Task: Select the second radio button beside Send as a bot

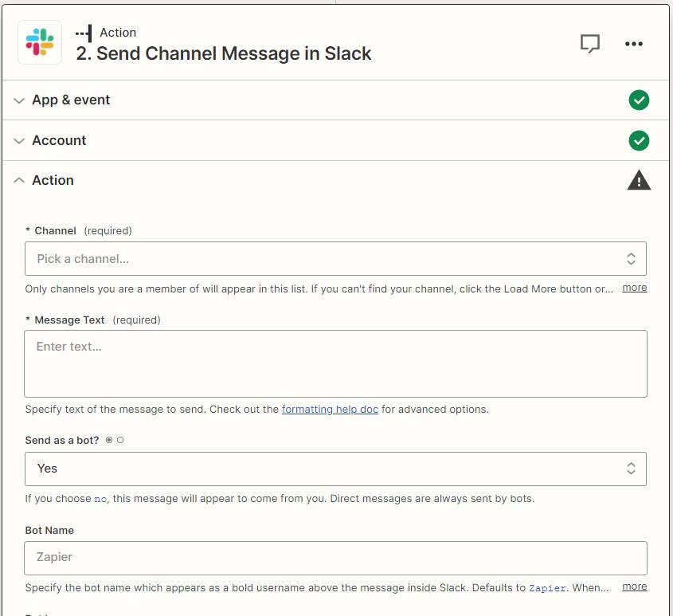Action: 120,440
